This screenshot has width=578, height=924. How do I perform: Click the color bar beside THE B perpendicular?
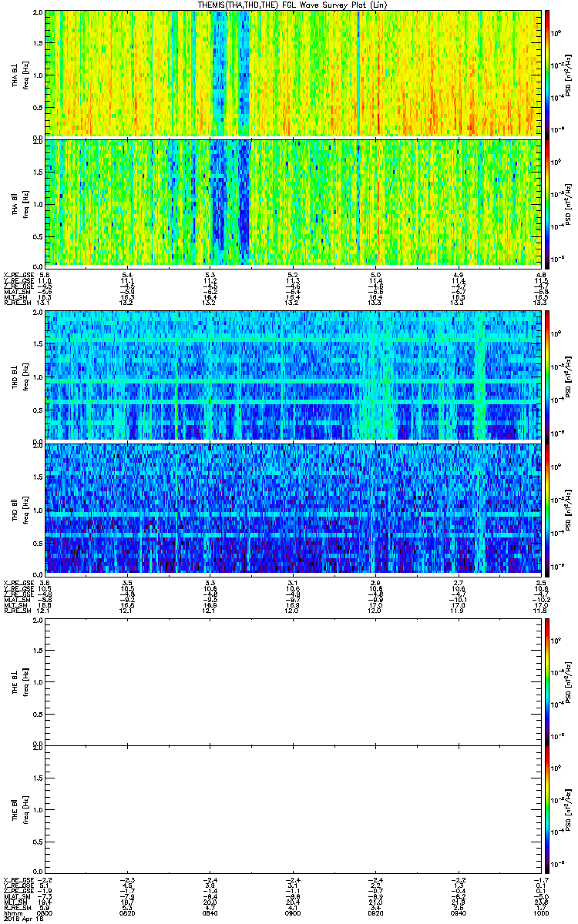coord(547,682)
